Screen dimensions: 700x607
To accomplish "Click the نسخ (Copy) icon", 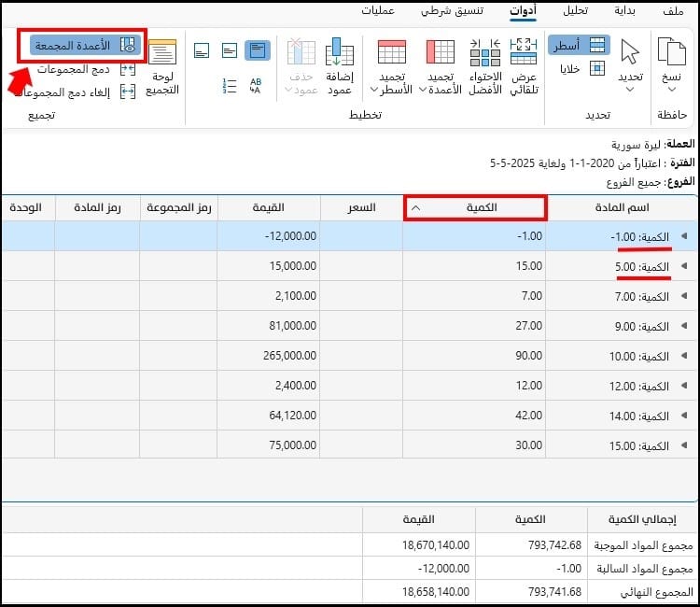I will pos(671,52).
